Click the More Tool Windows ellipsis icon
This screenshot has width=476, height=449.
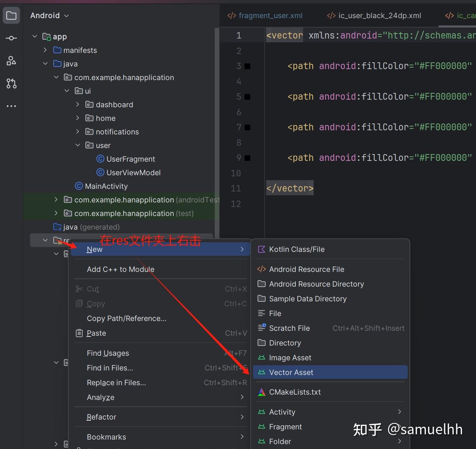(11, 106)
